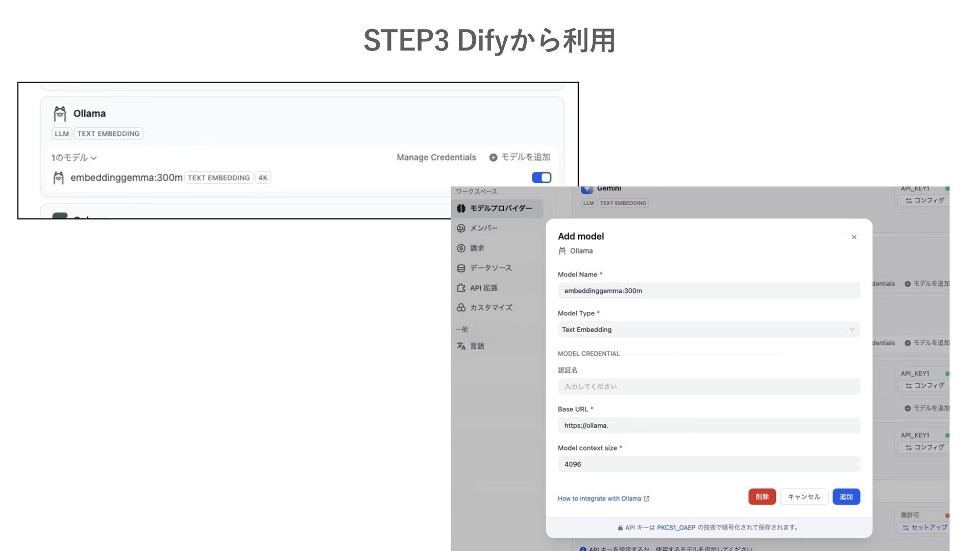Click the red 削除 delete button
The image size is (980, 551).
click(x=762, y=497)
